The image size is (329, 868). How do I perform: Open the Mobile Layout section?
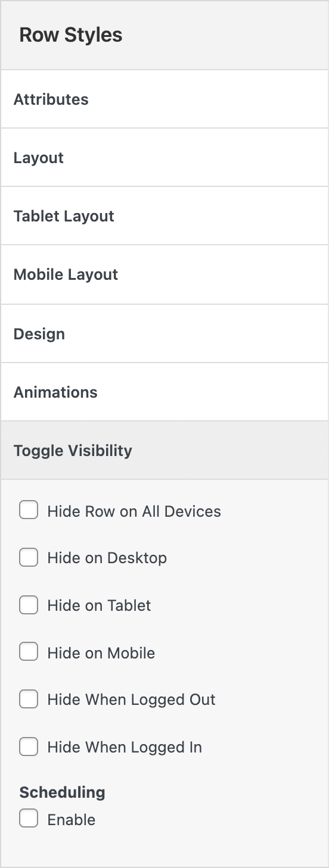tap(164, 274)
